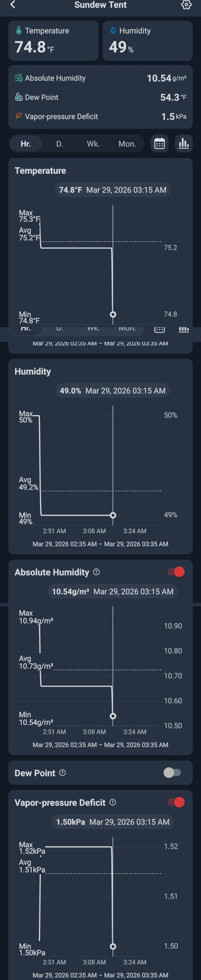
Task: Disable the Absolute Humidity chart toggle
Action: [x=176, y=572]
